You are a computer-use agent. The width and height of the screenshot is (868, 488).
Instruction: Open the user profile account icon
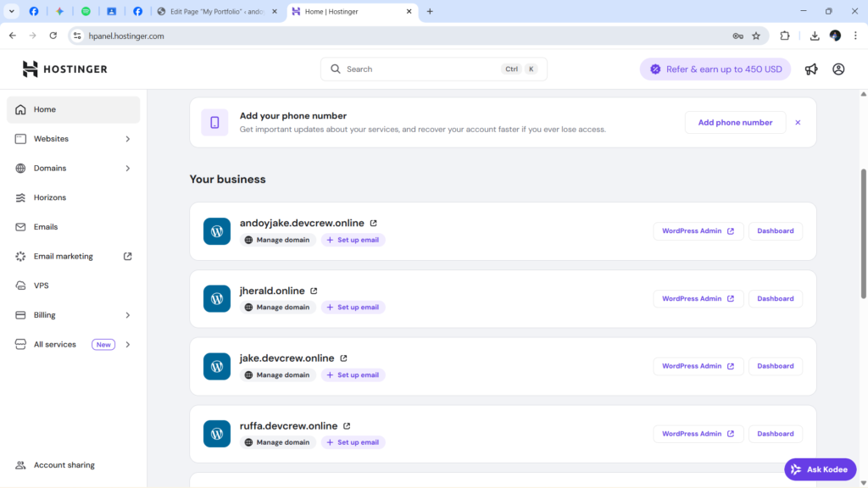[838, 69]
